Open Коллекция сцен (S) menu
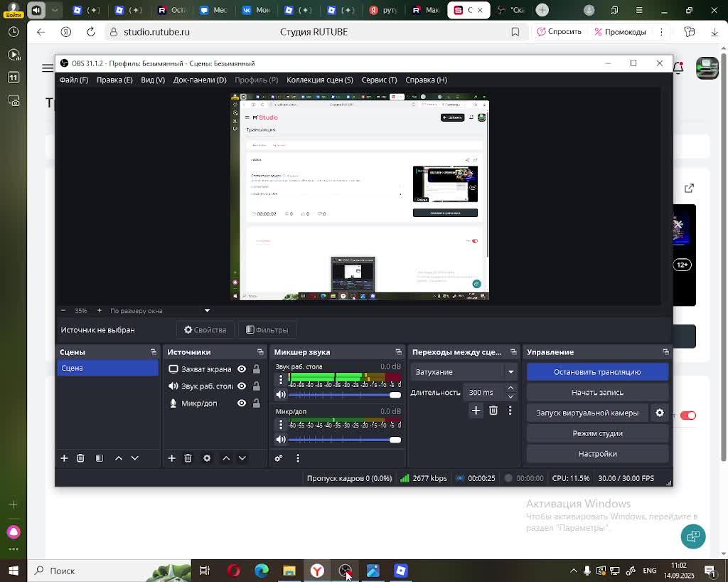The image size is (728, 582). click(x=319, y=80)
